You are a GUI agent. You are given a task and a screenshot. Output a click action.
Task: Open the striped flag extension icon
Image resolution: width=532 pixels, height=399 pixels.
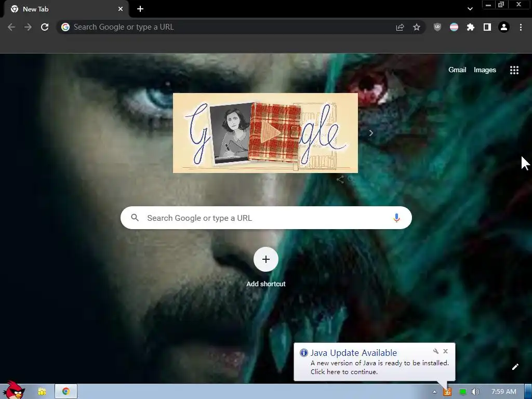(454, 27)
